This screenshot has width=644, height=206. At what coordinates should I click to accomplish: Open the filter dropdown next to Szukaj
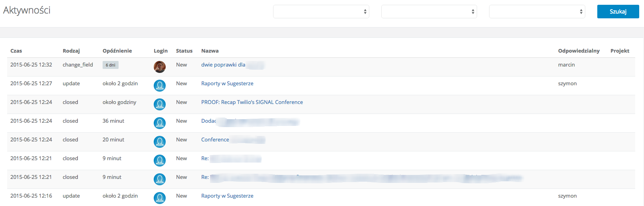[x=537, y=12]
